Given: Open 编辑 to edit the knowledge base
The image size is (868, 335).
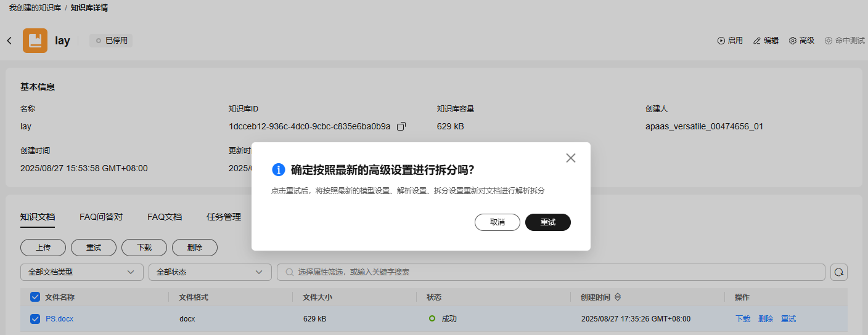Looking at the screenshot, I should point(766,41).
